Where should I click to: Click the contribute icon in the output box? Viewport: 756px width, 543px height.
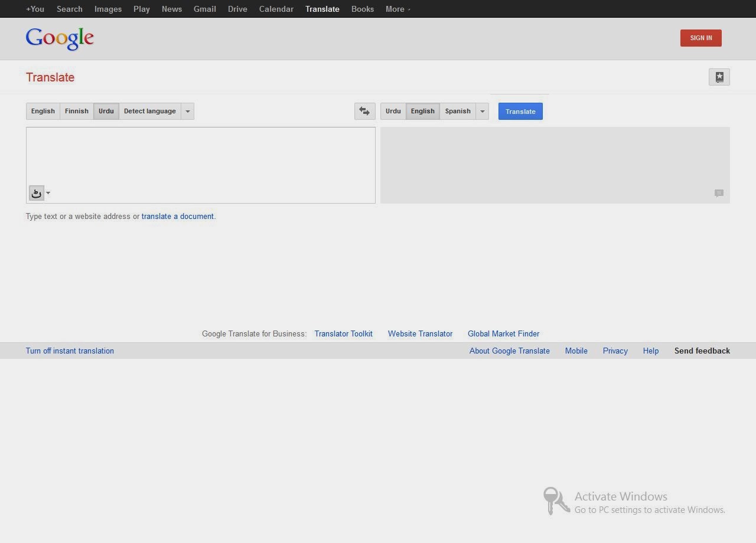[718, 193]
